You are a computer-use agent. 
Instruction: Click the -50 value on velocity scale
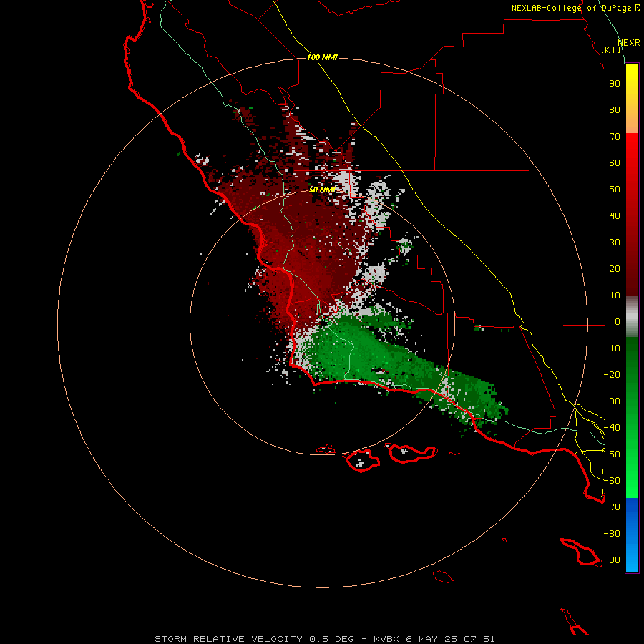coord(612,454)
